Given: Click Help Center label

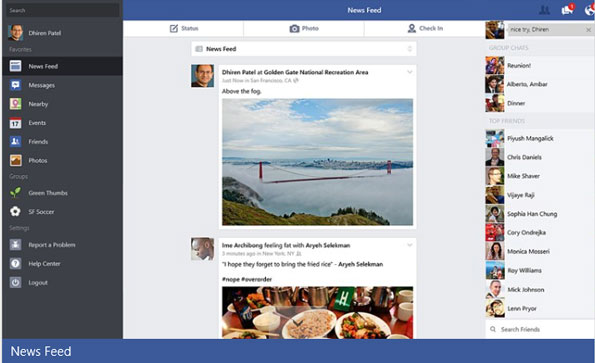Looking at the screenshot, I should 44,264.
